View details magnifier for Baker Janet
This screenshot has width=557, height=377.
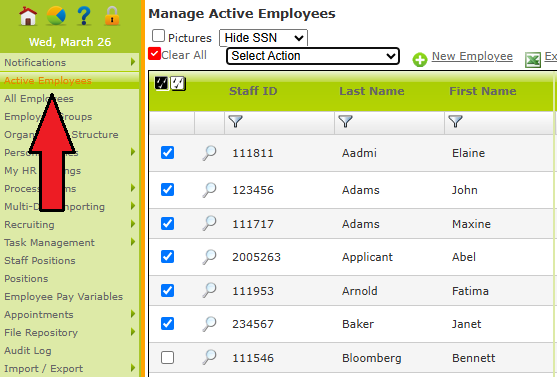210,324
